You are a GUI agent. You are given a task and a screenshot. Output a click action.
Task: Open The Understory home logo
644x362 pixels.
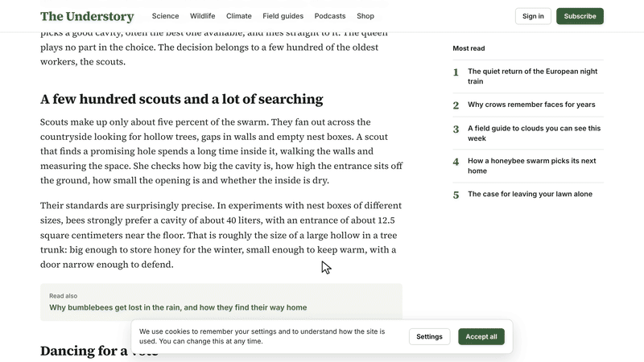coord(87,16)
